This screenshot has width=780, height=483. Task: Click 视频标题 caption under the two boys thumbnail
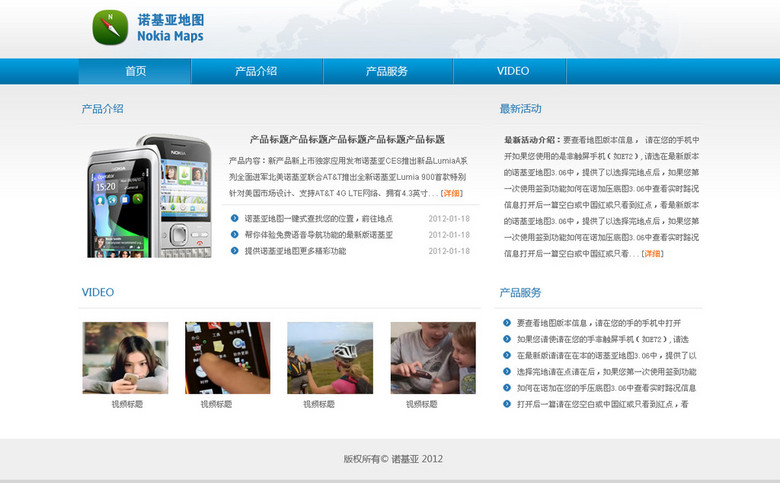click(x=421, y=404)
